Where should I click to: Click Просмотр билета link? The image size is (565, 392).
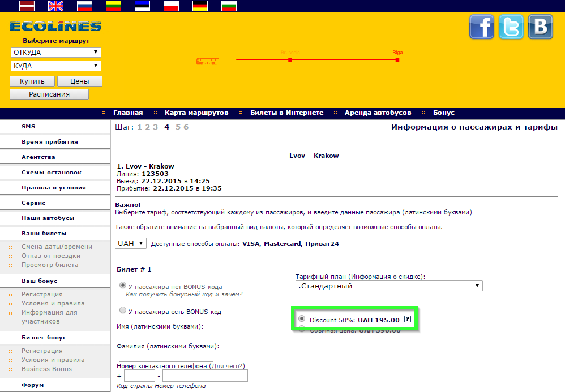point(50,265)
